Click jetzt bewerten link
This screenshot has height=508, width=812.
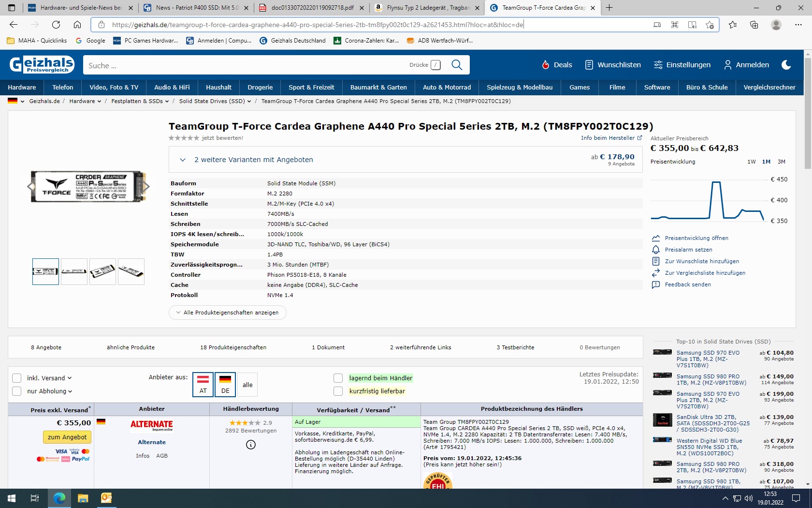tap(222, 138)
